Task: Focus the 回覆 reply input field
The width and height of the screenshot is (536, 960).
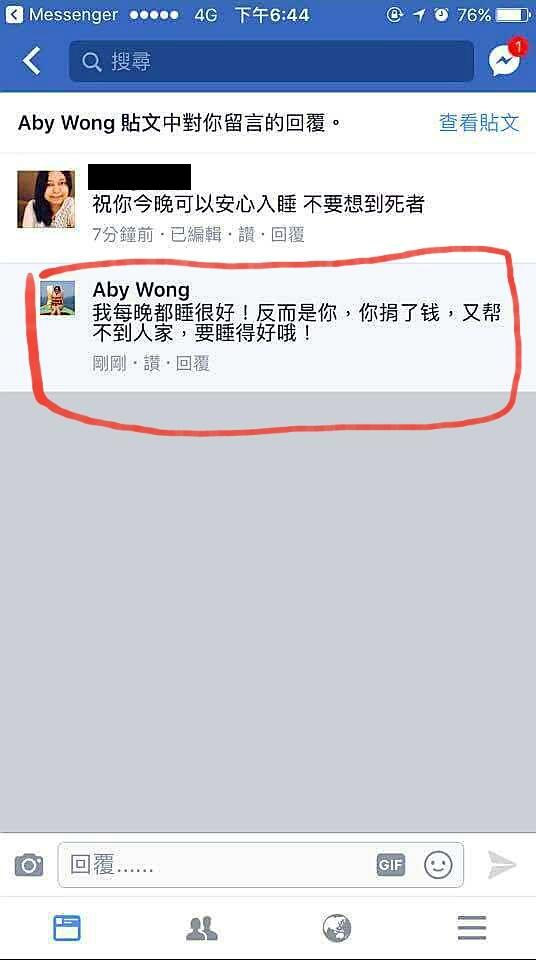Action: coord(260,864)
